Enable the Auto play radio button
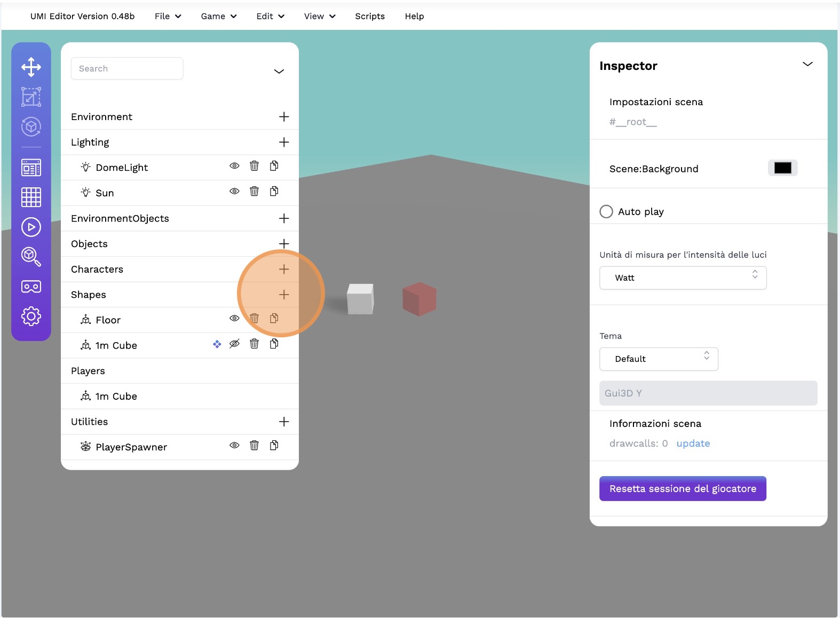 pyautogui.click(x=606, y=212)
